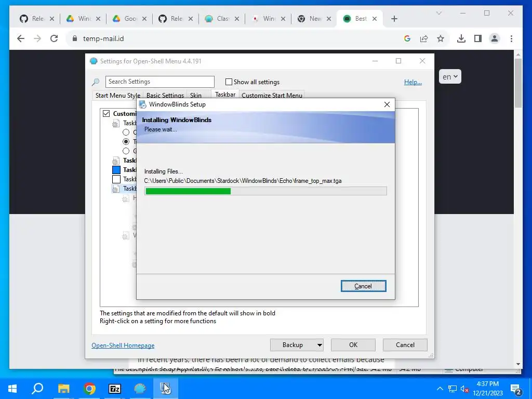Focus the Search Settings input field
This screenshot has height=399, width=532.
(160, 82)
